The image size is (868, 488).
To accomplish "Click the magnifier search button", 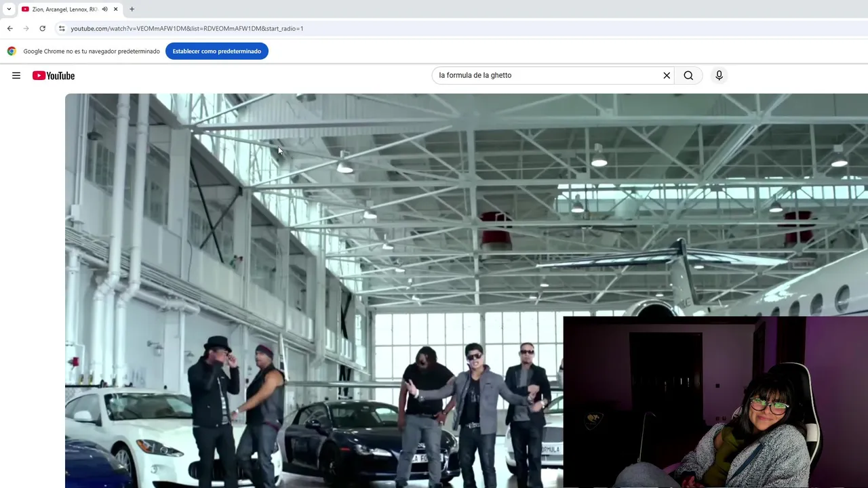I will 688,75.
